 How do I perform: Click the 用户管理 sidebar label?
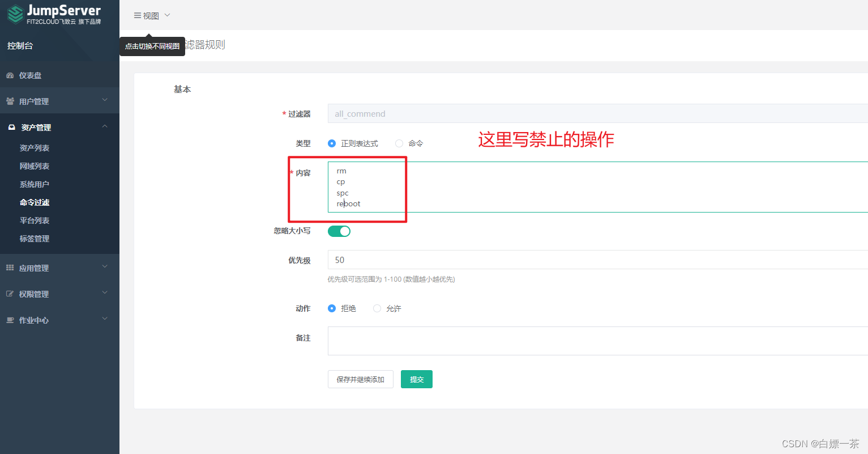(x=34, y=101)
